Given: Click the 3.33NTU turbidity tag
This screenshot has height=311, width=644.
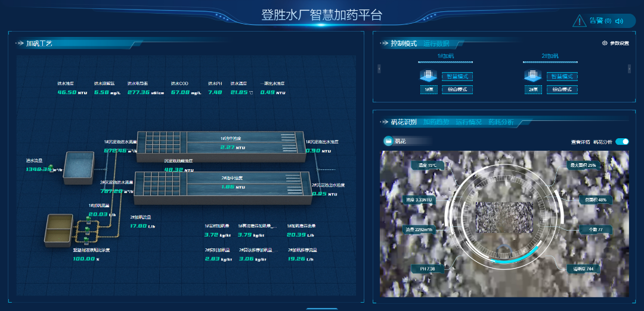Looking at the screenshot, I should 420,200.
